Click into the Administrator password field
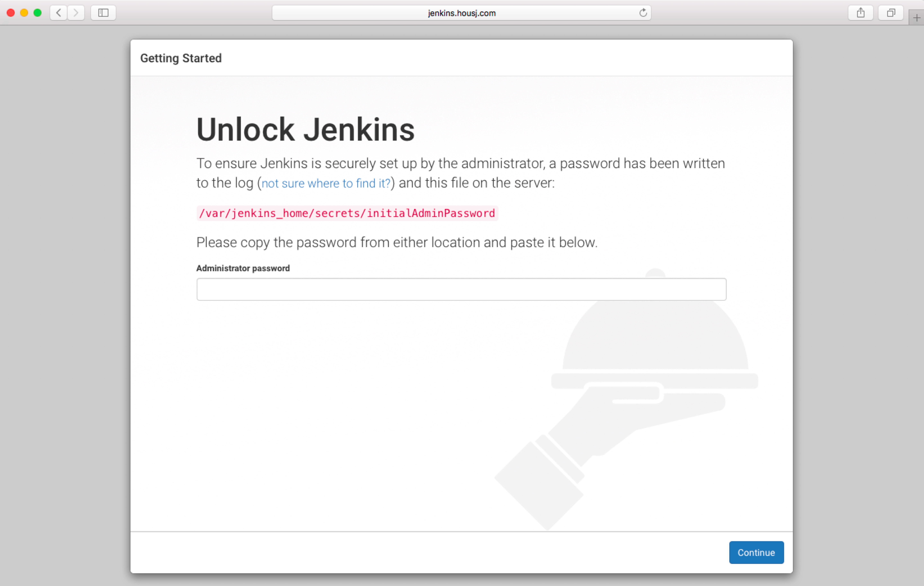Image resolution: width=924 pixels, height=586 pixels. [461, 289]
